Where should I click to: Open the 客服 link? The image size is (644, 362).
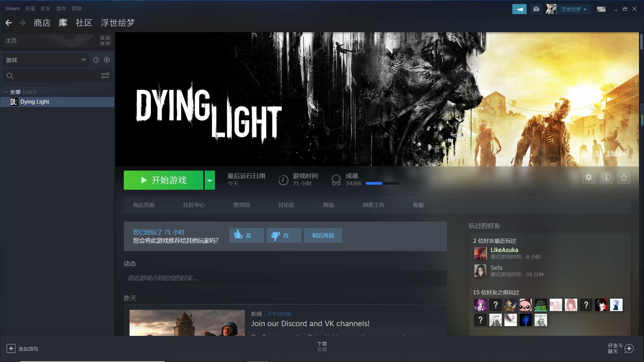(418, 205)
